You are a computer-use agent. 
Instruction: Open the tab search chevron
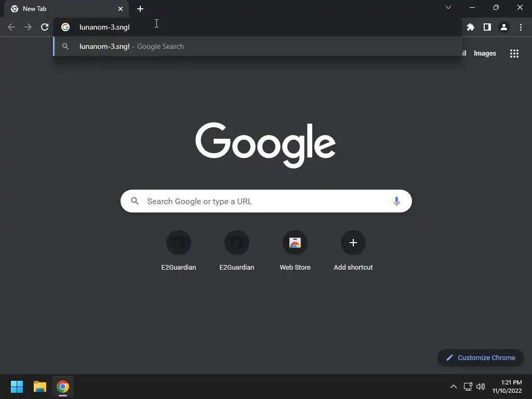(448, 7)
